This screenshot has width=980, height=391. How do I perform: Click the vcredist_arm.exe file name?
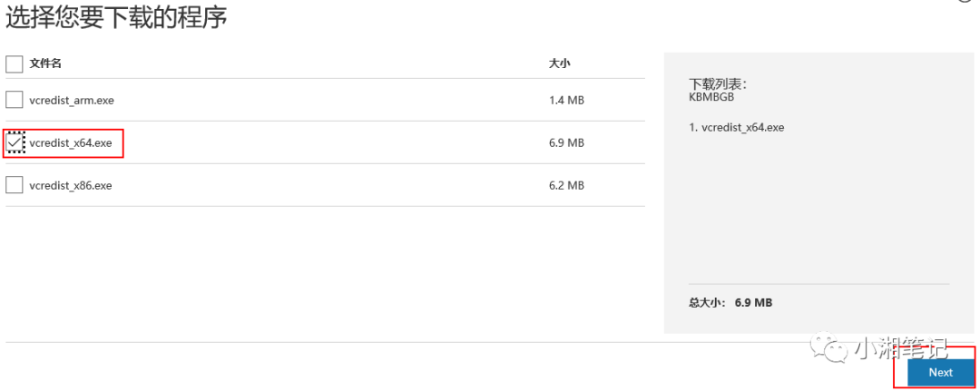(72, 100)
